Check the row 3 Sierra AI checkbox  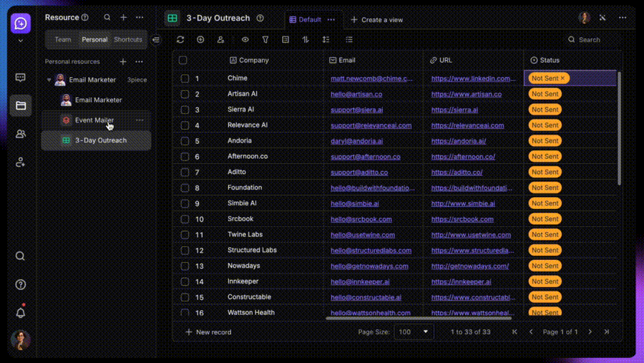pos(185,110)
